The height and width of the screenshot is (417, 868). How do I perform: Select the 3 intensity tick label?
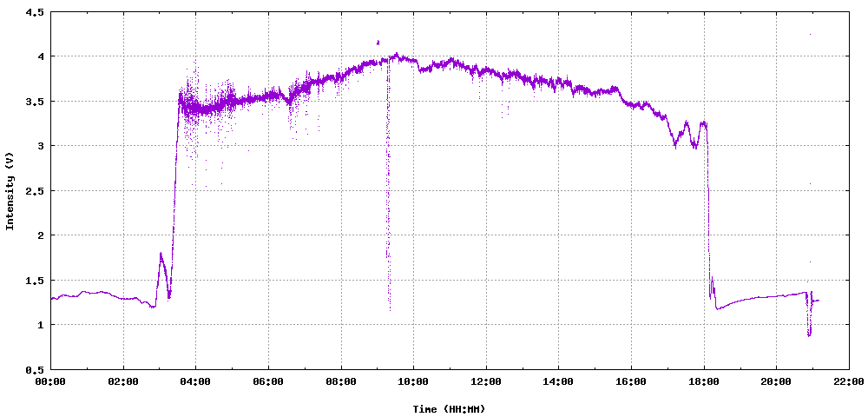(40, 146)
